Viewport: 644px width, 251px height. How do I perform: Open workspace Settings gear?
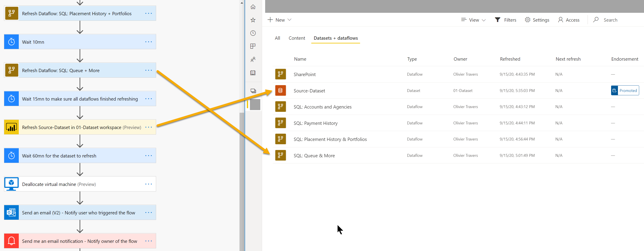click(537, 20)
